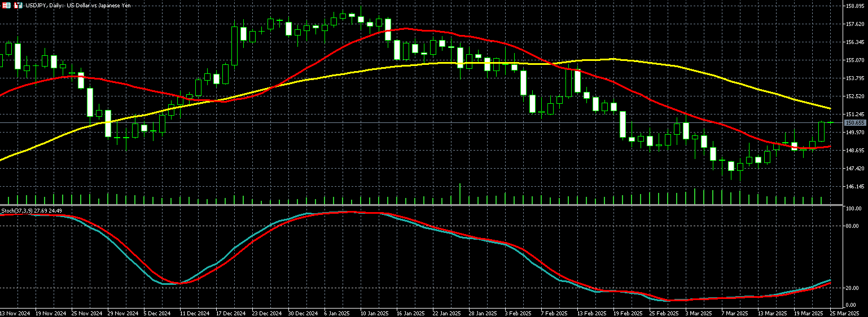The width and height of the screenshot is (868, 317).
Task: Click the 3 Mar 2025 date label
Action: click(x=699, y=313)
